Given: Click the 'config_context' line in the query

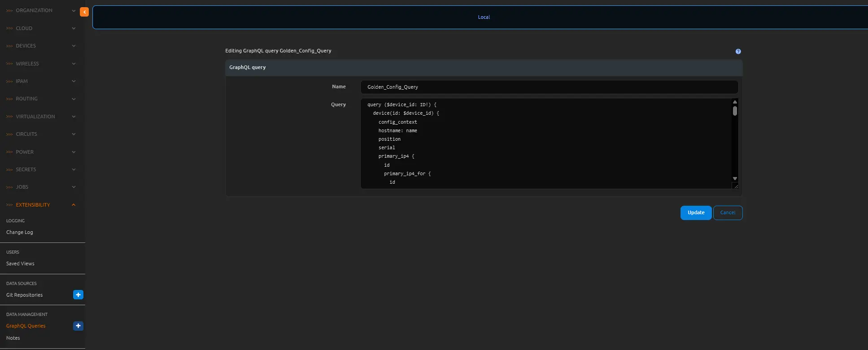Looking at the screenshot, I should pos(397,122).
